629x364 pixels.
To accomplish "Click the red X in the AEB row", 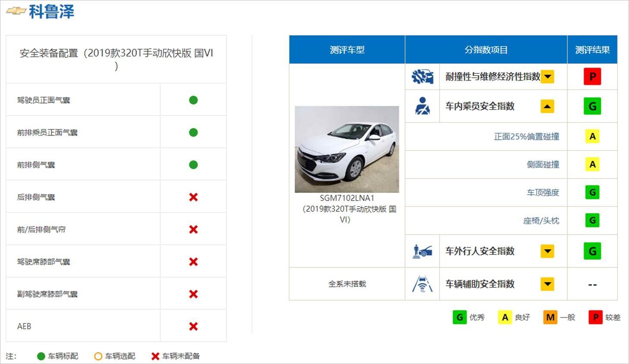I will coord(193,326).
